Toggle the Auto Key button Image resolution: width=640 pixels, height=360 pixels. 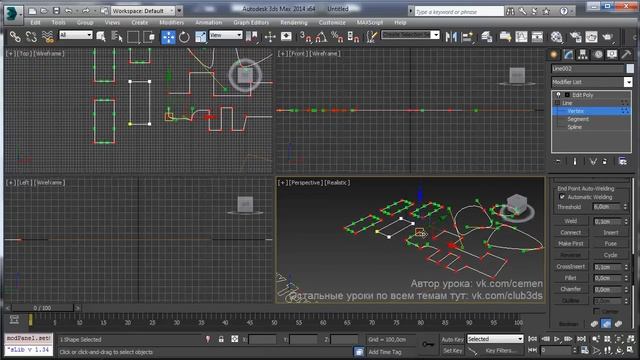click(x=452, y=339)
